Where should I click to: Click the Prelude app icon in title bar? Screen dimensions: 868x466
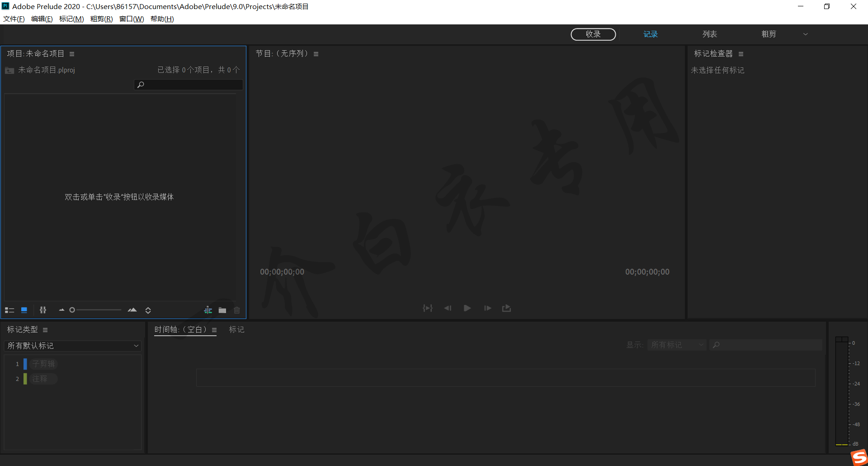click(5, 6)
